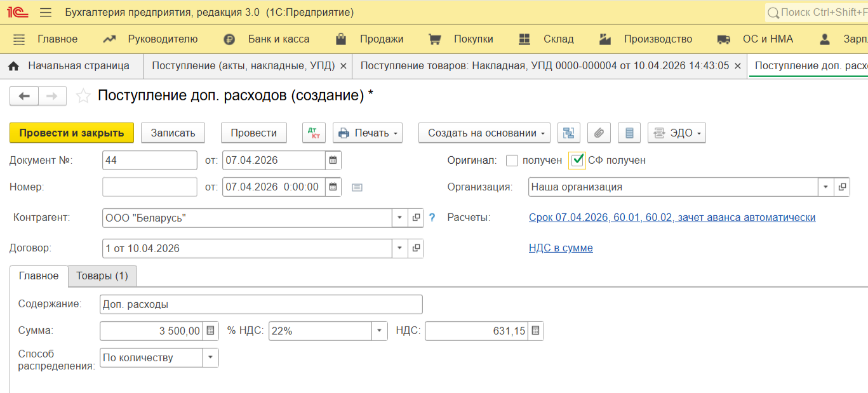Go to Начальная страница home tab
868x393 pixels.
pos(69,65)
